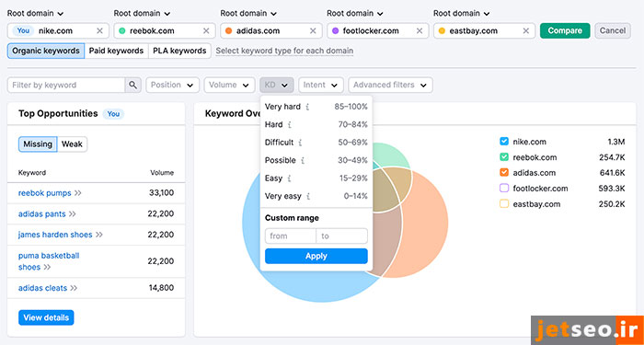The width and height of the screenshot is (644, 345).
Task: Choose Difficult 50–69% option
Action: (316, 143)
